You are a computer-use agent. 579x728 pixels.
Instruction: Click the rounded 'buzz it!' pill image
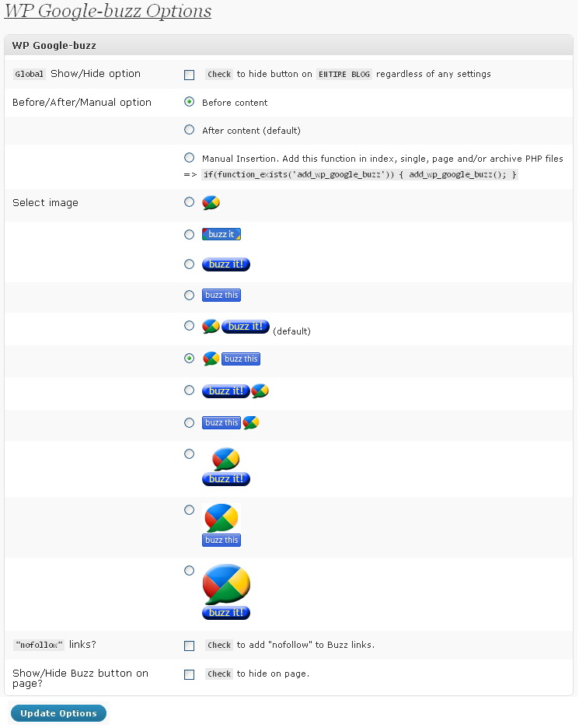226,264
